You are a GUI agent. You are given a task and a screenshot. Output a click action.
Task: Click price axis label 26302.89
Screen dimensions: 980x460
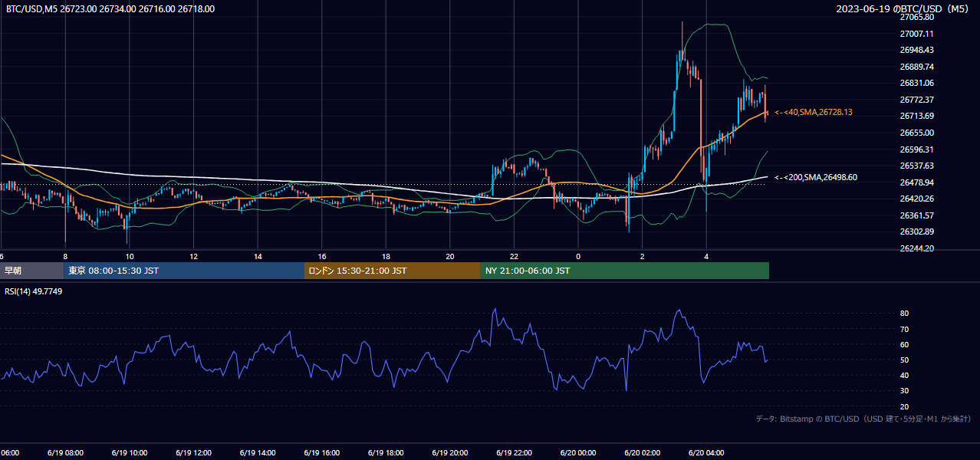point(916,232)
